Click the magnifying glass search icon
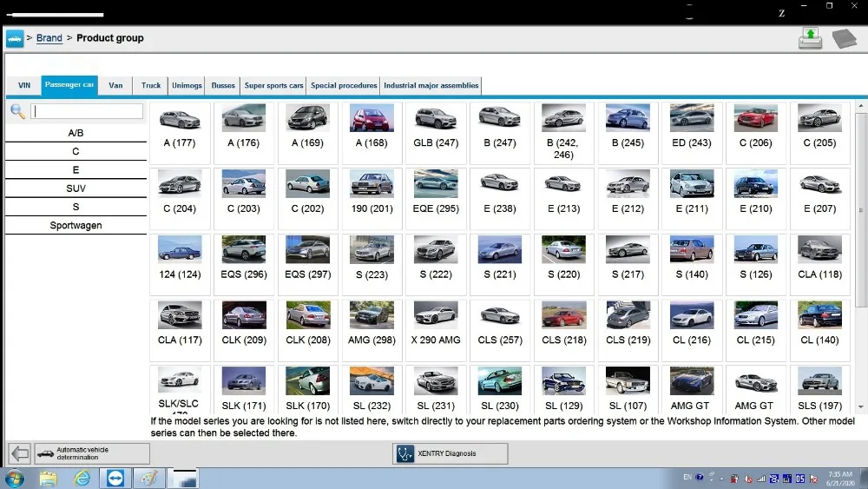 click(x=17, y=111)
